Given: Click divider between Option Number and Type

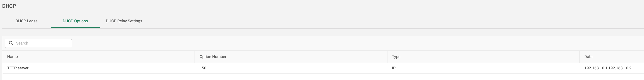Looking at the screenshot, I should click(x=387, y=57).
